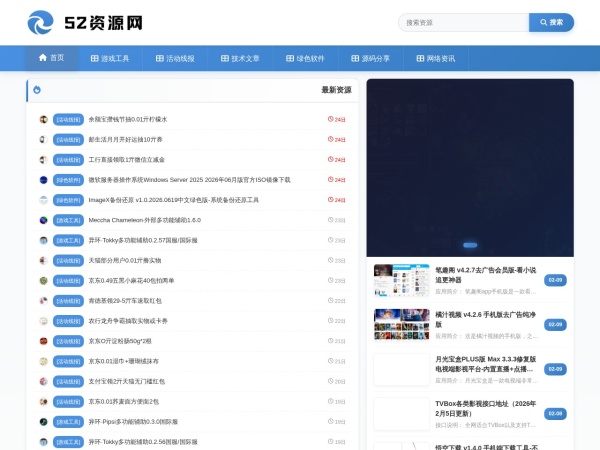This screenshot has height=450, width=600.
Task: Open post 余额宝攒钱节抽0.01元柠檬水
Action: pos(128,119)
